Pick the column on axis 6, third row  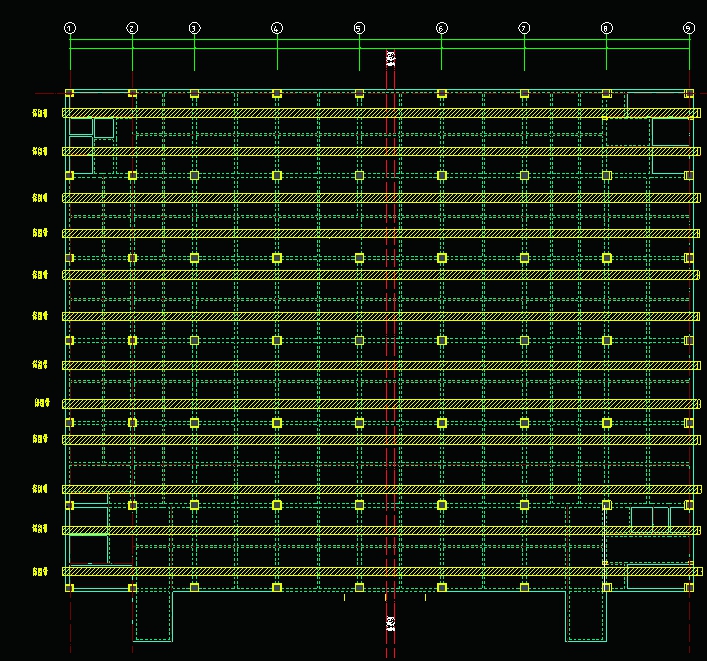point(441,258)
